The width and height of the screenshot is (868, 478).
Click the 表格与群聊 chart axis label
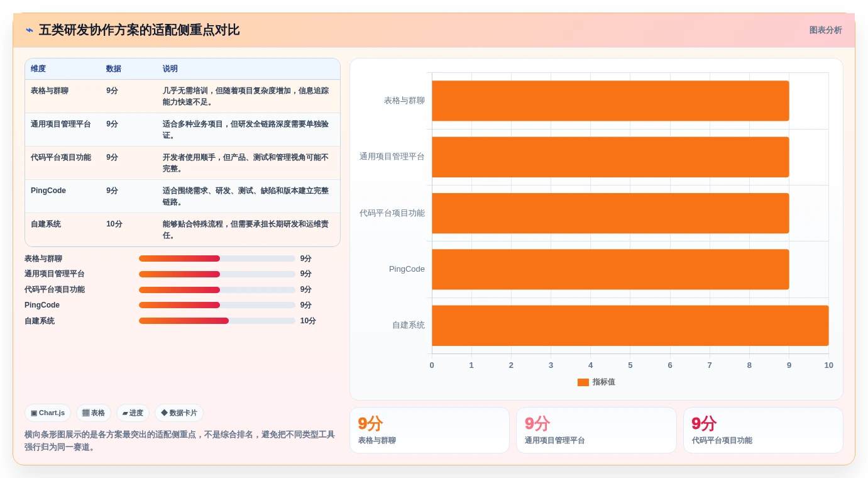click(404, 101)
